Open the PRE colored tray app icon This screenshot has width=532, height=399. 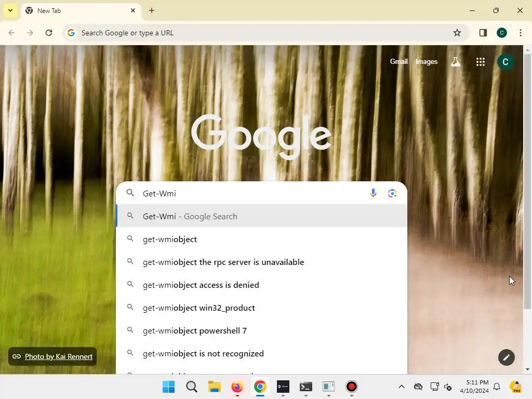click(x=516, y=387)
